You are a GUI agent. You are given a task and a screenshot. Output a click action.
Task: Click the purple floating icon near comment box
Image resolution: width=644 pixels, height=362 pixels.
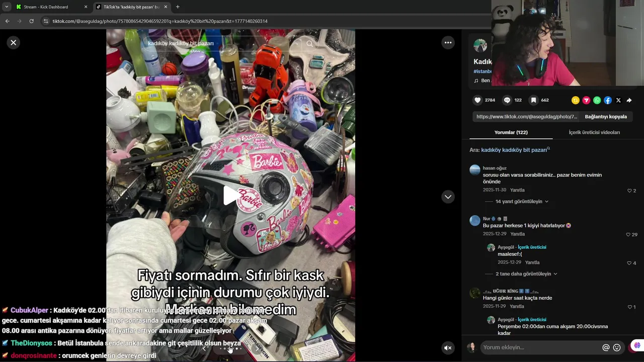[x=637, y=345]
